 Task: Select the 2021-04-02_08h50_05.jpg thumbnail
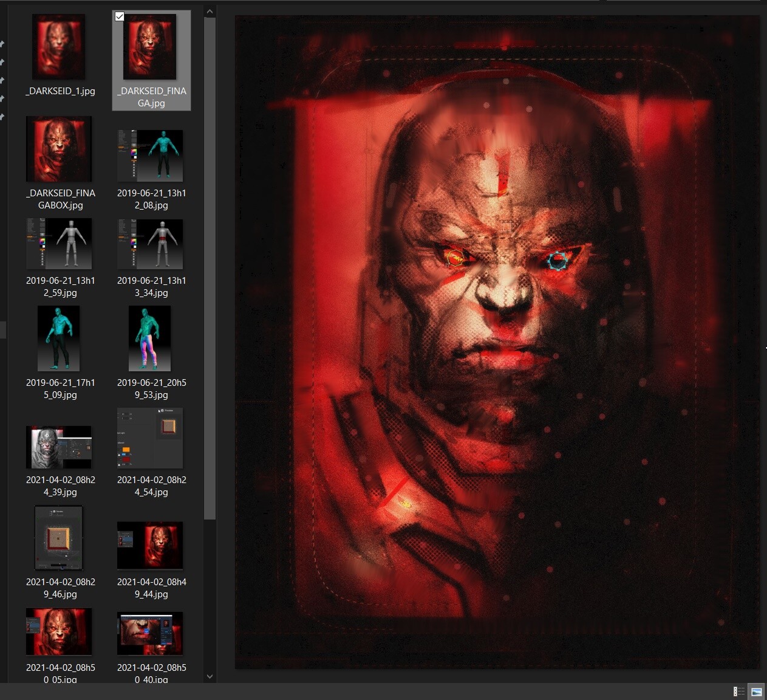[x=59, y=632]
